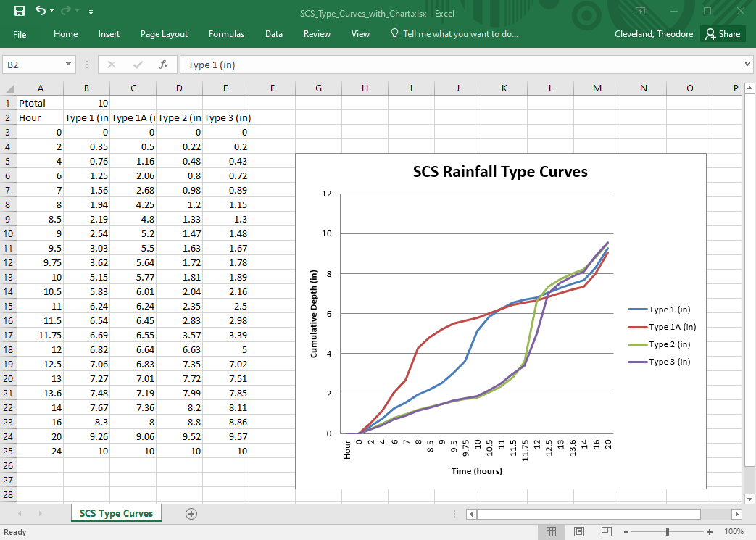Click the chart title SCS Rainfall Type Curves

point(500,172)
